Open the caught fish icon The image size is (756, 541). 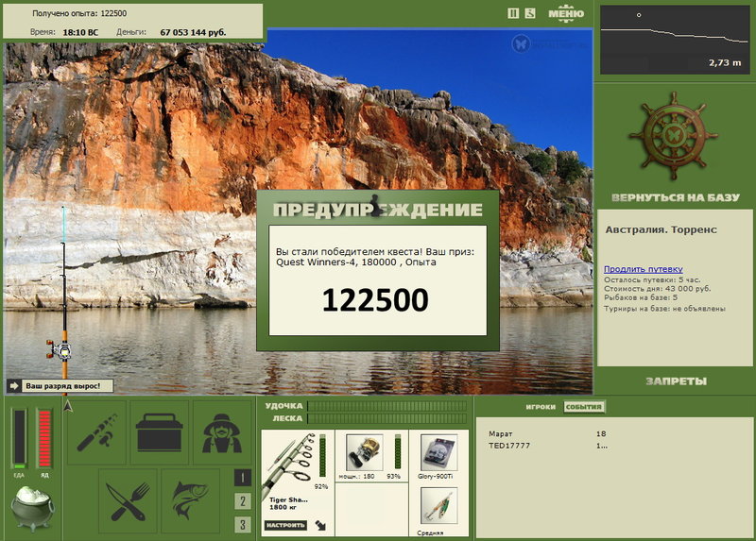(190, 501)
